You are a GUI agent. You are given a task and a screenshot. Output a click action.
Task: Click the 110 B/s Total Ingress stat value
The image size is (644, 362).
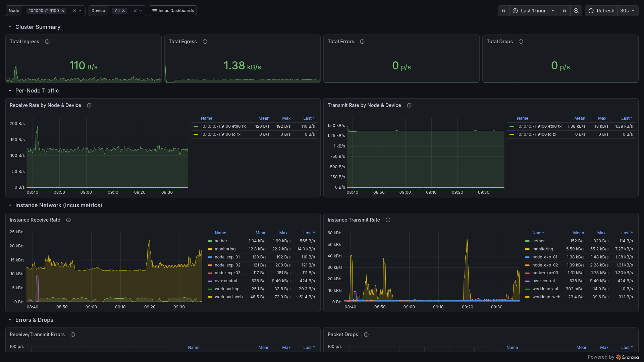point(83,65)
